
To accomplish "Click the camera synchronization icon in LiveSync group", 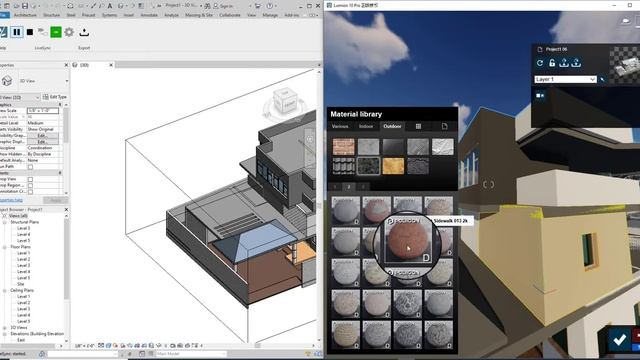I will tap(42, 31).
